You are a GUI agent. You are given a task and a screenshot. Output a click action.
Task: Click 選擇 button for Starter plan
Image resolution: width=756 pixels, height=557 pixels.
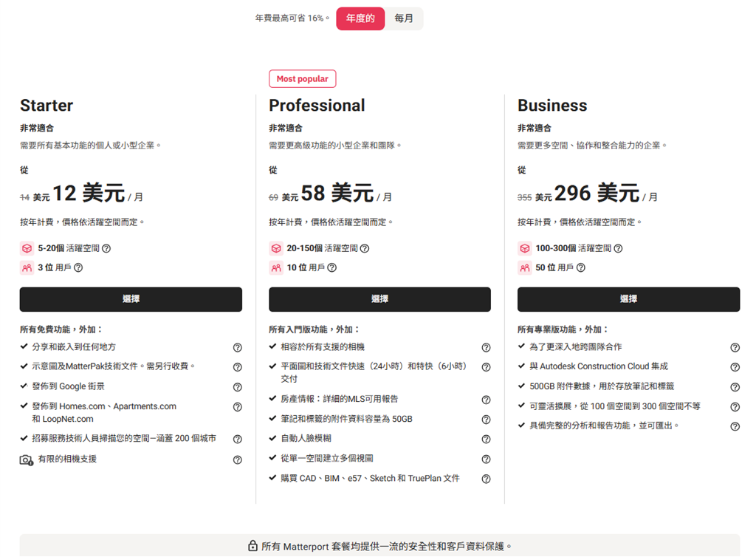[x=131, y=299]
